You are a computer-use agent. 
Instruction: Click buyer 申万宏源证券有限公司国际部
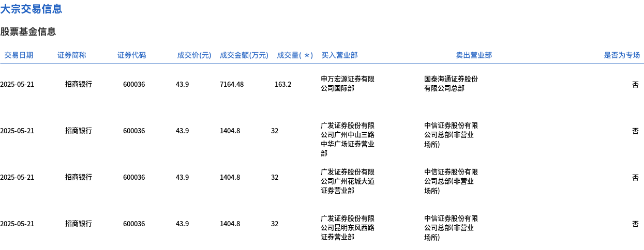click(x=348, y=84)
